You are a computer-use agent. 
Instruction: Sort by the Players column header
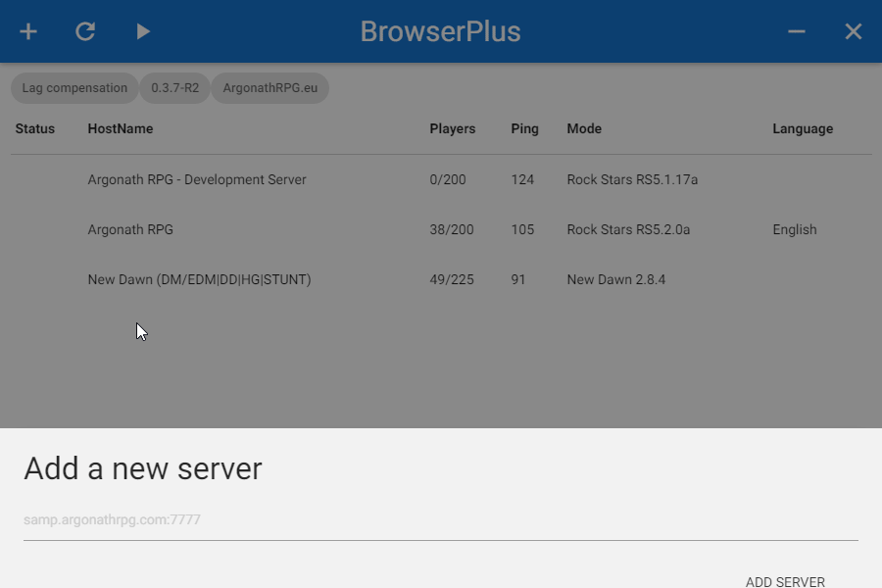pyautogui.click(x=452, y=128)
